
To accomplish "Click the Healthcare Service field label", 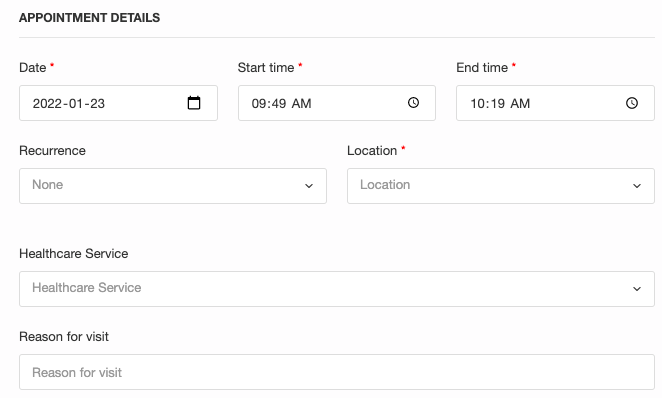I will 73,253.
